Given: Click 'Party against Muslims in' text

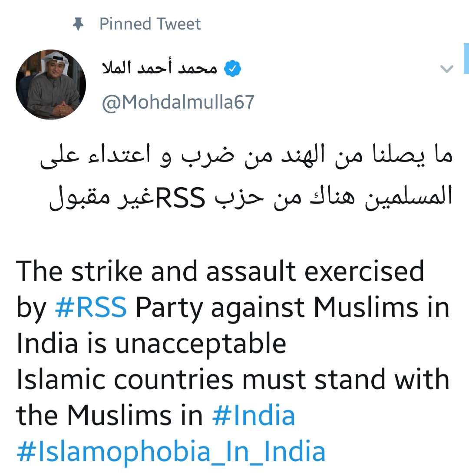Looking at the screenshot, I should click(292, 307).
